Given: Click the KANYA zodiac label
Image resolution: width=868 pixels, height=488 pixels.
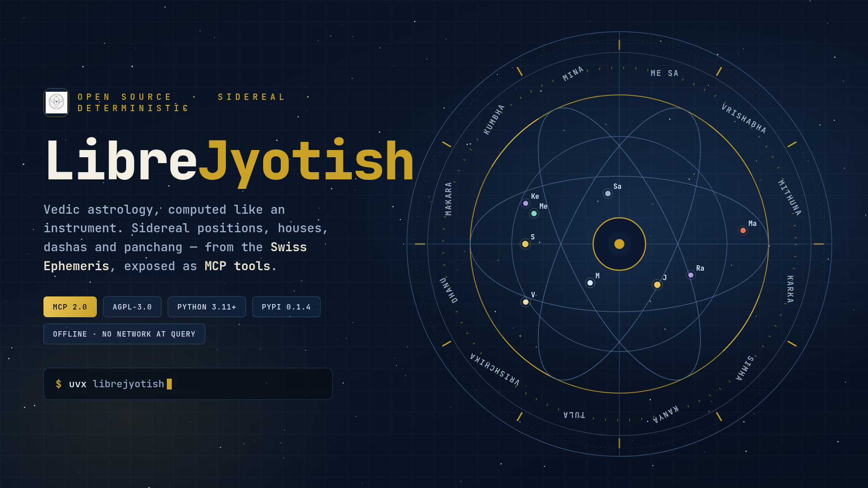Looking at the screenshot, I should 665,414.
